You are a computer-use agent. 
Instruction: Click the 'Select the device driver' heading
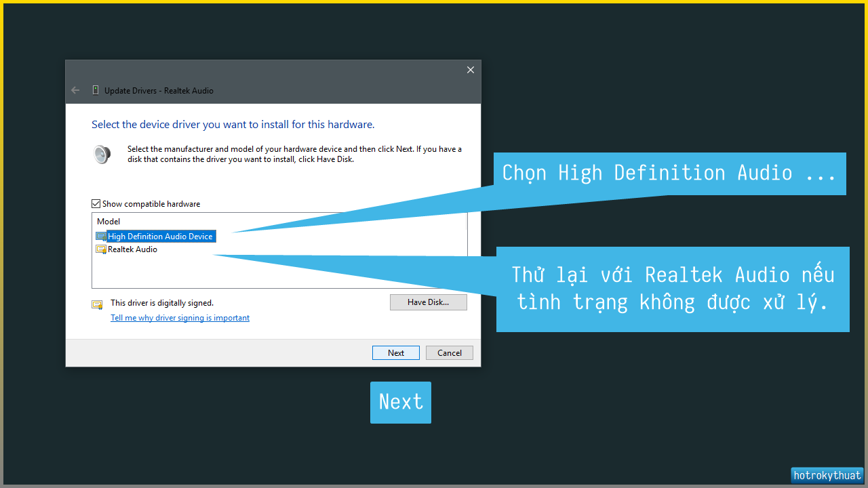click(x=233, y=125)
